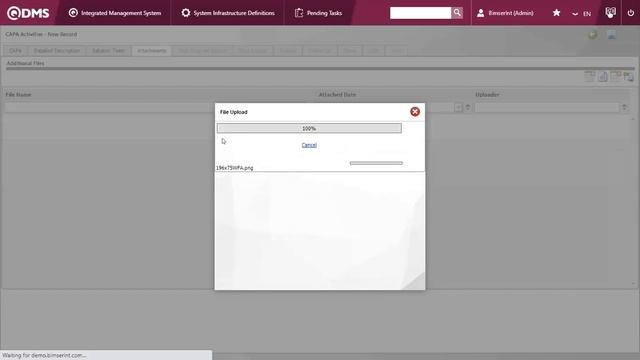Click the magnifier search button
The image size is (640, 360).
(x=457, y=13)
